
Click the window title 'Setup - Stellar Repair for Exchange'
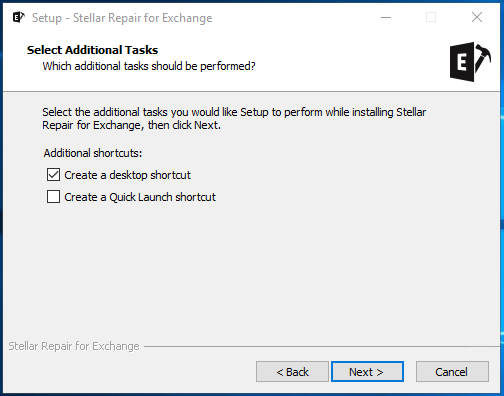pos(122,18)
